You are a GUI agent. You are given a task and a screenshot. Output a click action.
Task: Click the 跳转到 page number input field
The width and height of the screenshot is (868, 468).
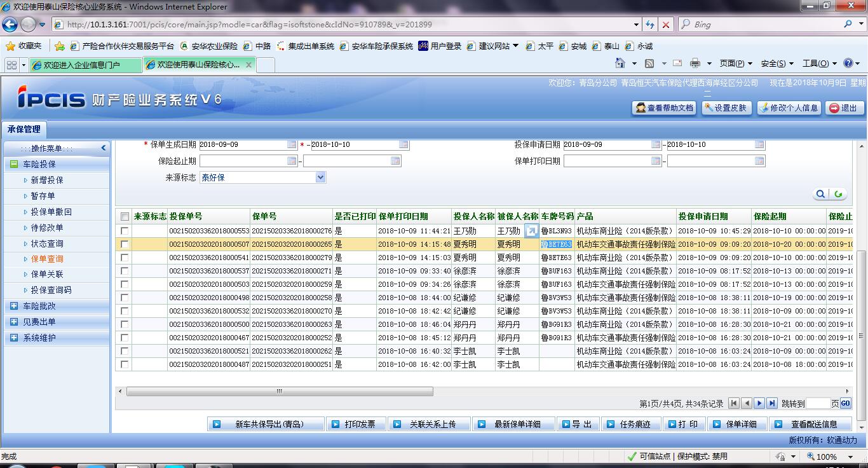818,403
